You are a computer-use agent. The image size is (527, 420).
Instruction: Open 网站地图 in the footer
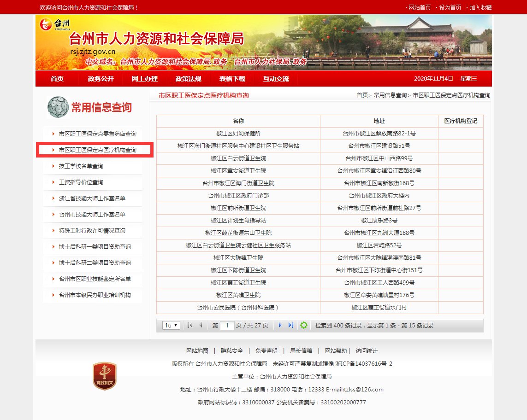tap(197, 351)
